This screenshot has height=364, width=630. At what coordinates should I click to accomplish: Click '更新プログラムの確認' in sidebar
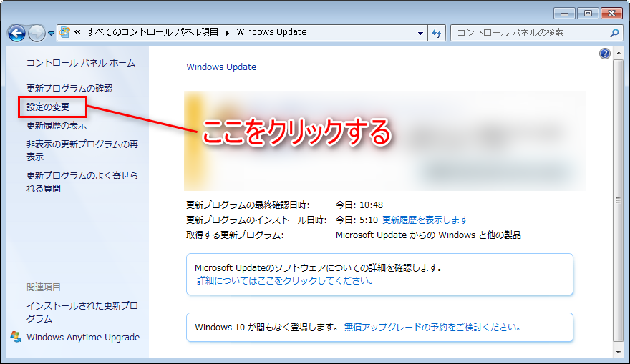pyautogui.click(x=69, y=88)
